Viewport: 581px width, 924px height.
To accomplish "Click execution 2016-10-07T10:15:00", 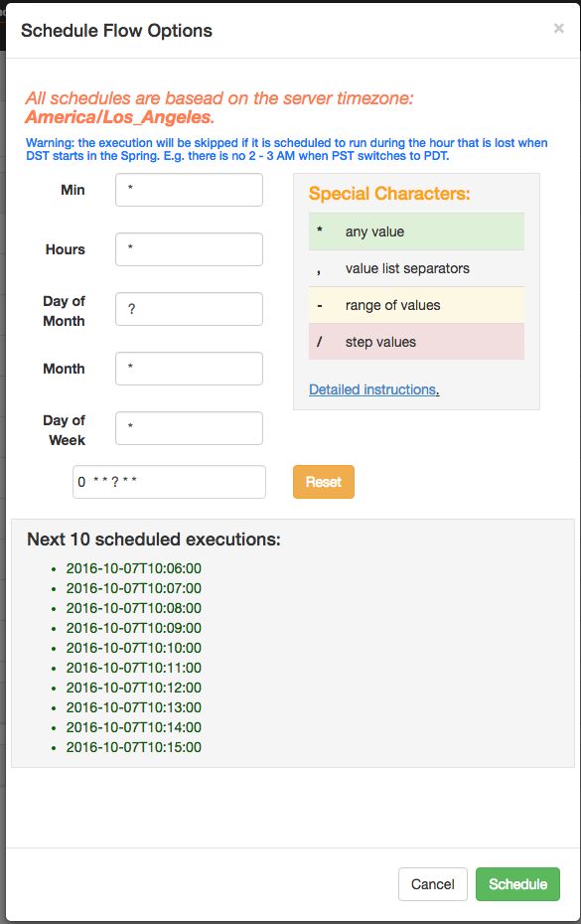I will click(134, 746).
